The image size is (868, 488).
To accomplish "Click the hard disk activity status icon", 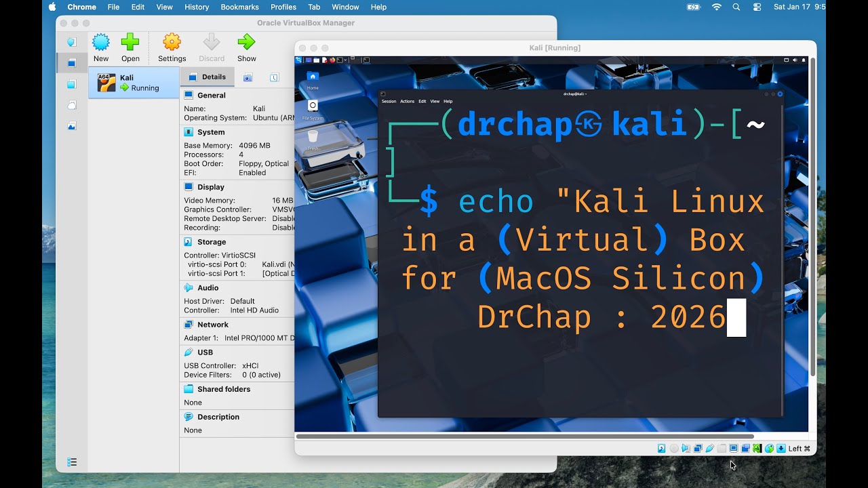I will [x=662, y=449].
